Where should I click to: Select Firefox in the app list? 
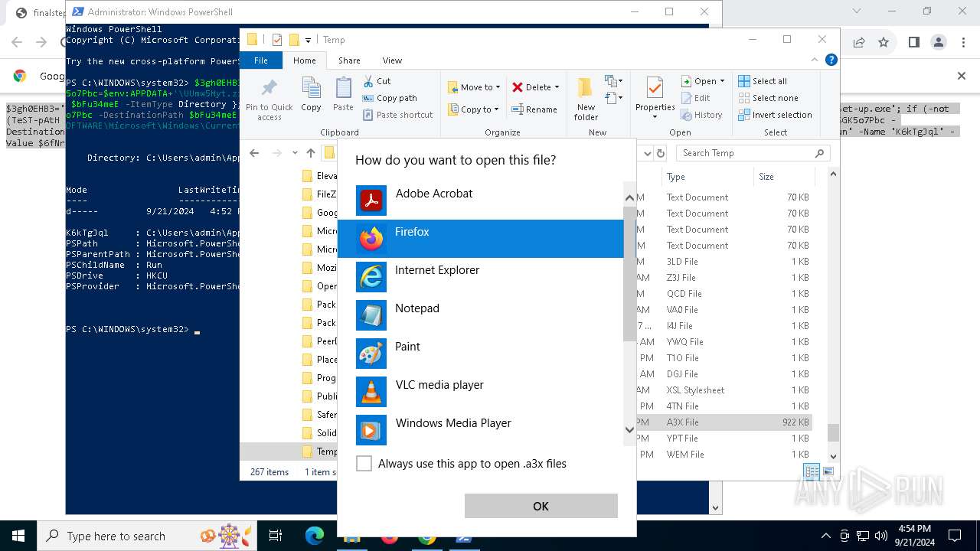pos(480,239)
